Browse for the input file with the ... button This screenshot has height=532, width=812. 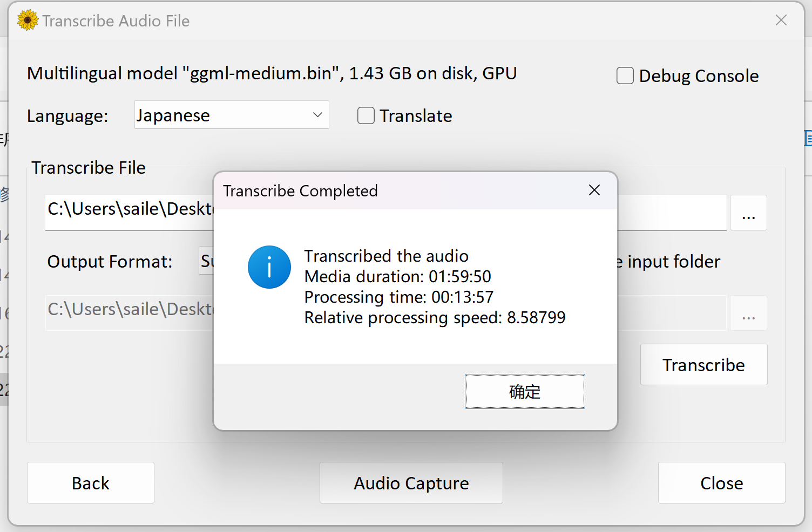click(748, 213)
